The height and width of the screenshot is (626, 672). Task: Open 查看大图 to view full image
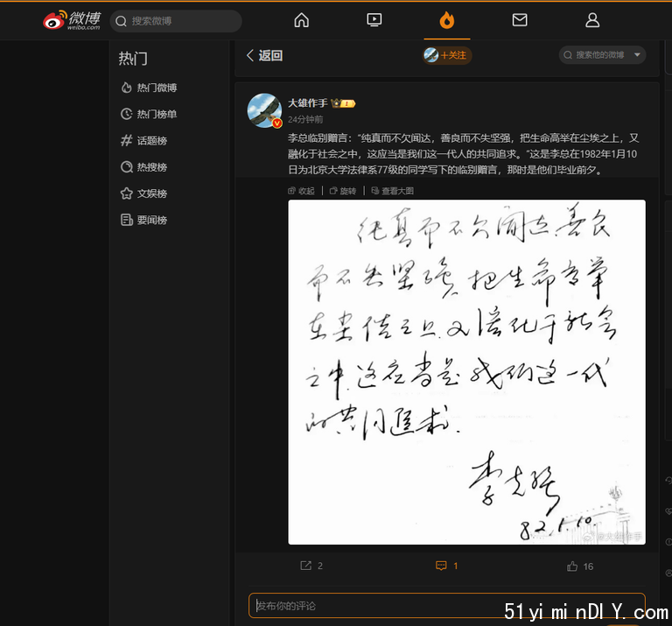tap(393, 191)
